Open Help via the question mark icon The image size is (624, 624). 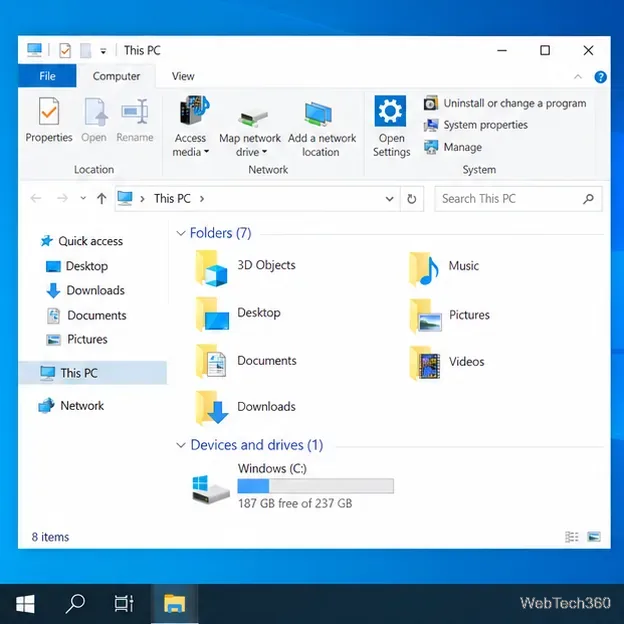(600, 76)
